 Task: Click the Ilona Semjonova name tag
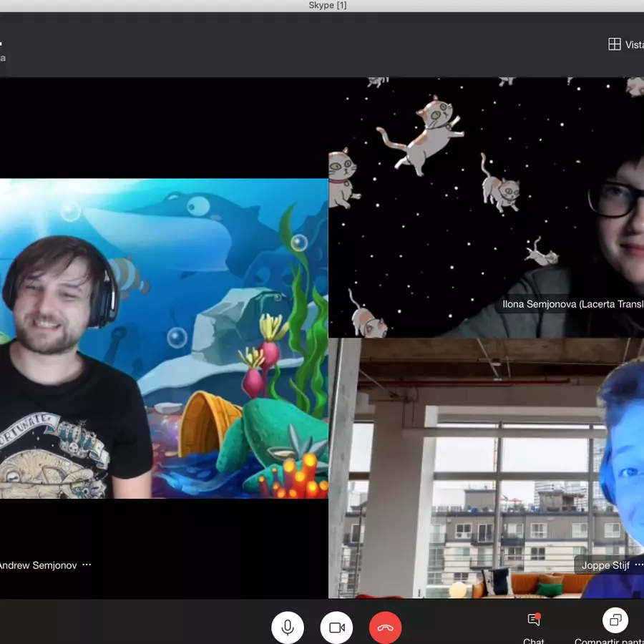coord(572,304)
